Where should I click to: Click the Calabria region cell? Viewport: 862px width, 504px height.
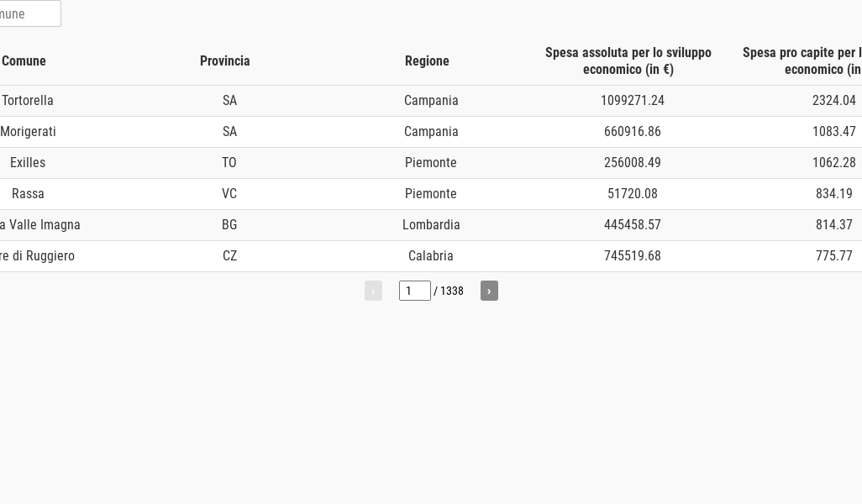tap(431, 256)
